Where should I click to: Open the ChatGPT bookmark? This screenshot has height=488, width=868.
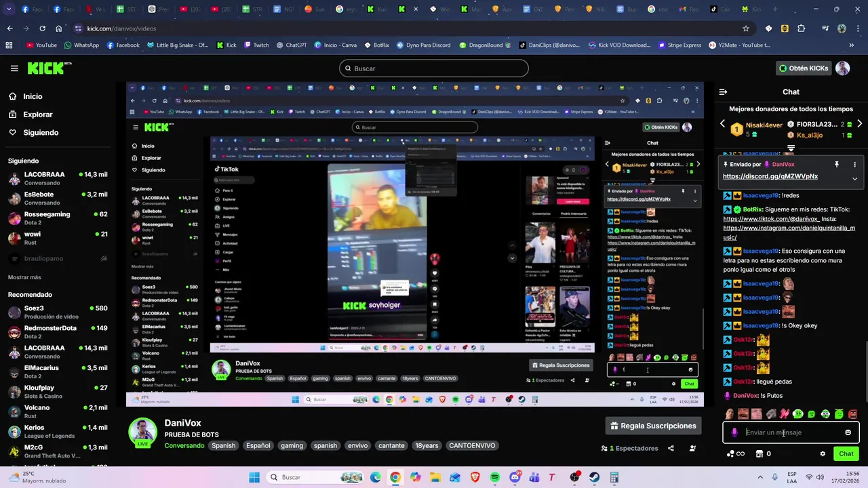click(292, 45)
